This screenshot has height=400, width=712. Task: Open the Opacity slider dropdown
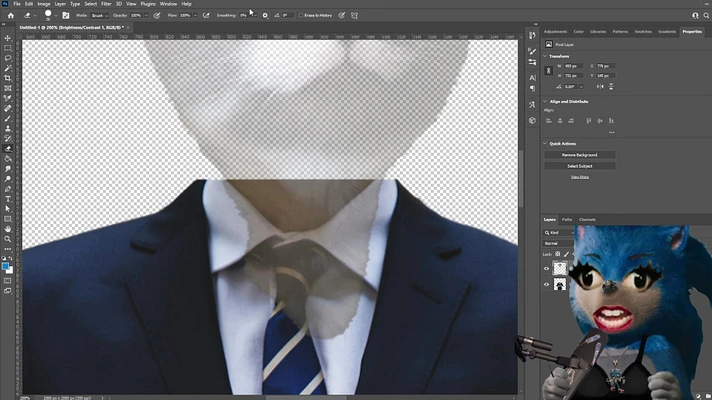(x=146, y=15)
